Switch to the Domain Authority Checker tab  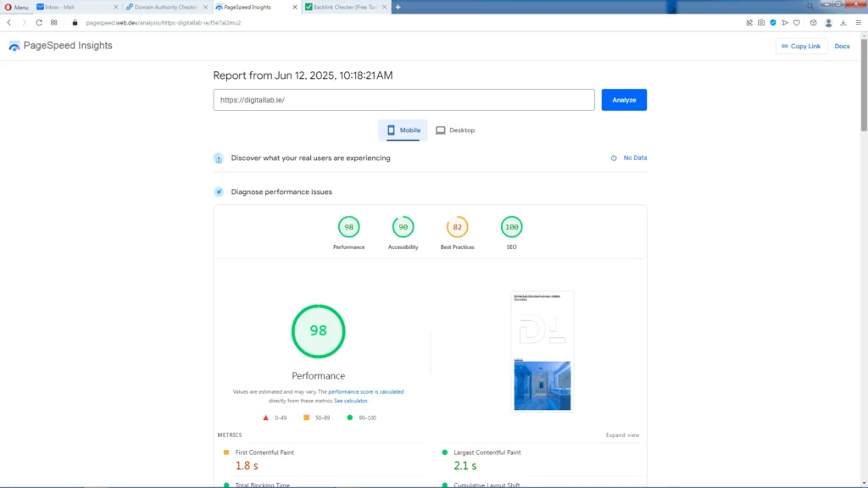165,7
